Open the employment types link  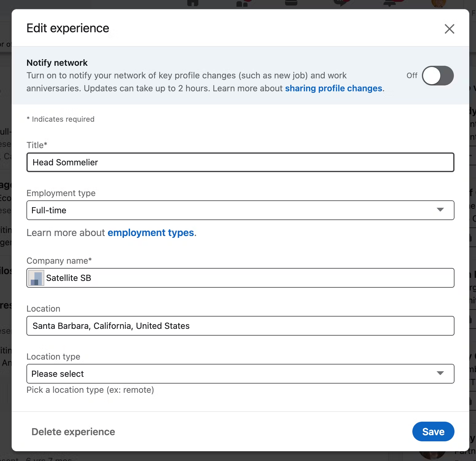(x=150, y=233)
